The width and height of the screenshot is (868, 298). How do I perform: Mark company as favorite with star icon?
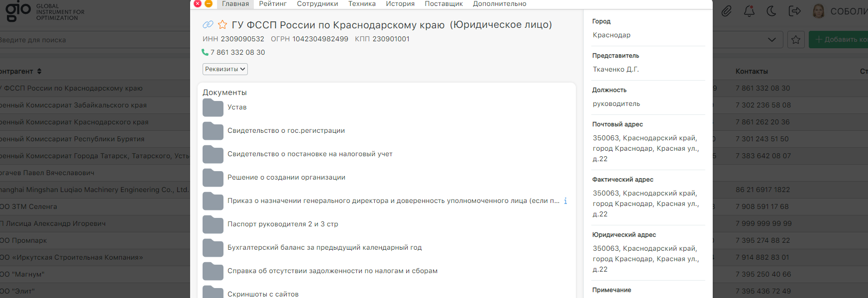pos(222,24)
